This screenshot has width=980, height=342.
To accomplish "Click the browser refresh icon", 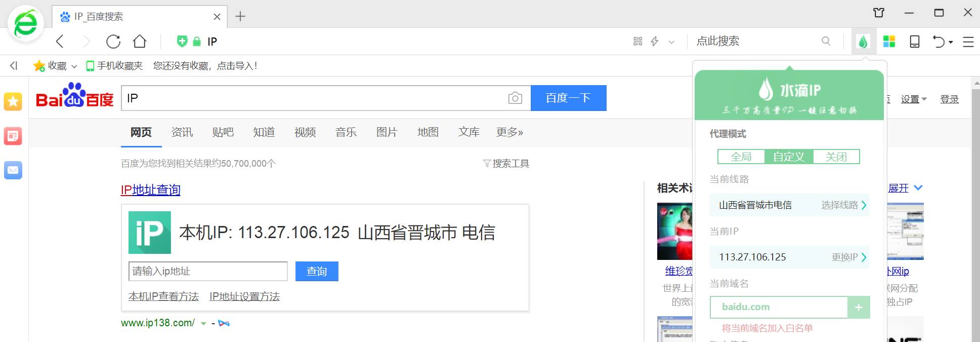I will (x=113, y=42).
